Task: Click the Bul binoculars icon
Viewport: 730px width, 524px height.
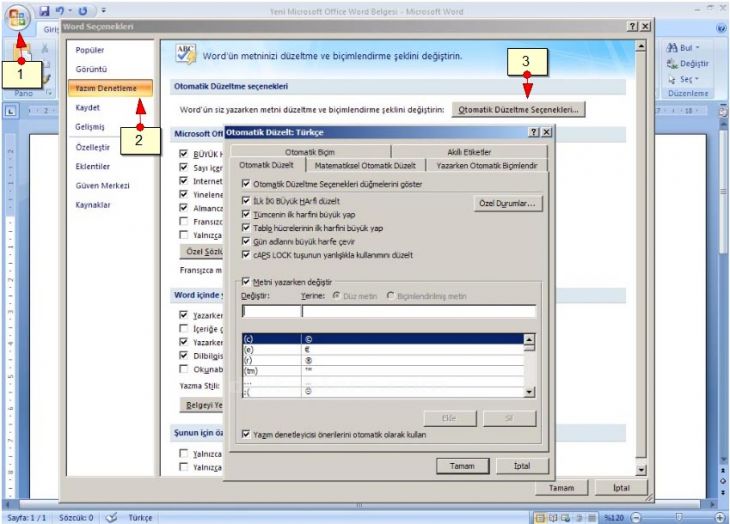Action: (671, 47)
